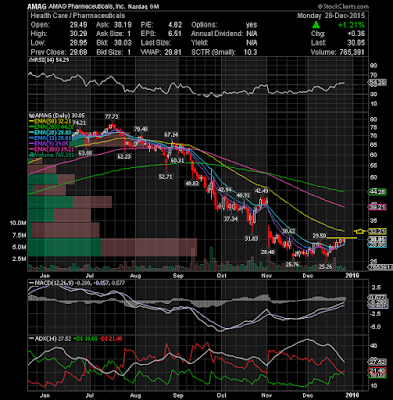Click the 31.83 low price label
Viewport: 393px width, 400px height.
[251, 238]
